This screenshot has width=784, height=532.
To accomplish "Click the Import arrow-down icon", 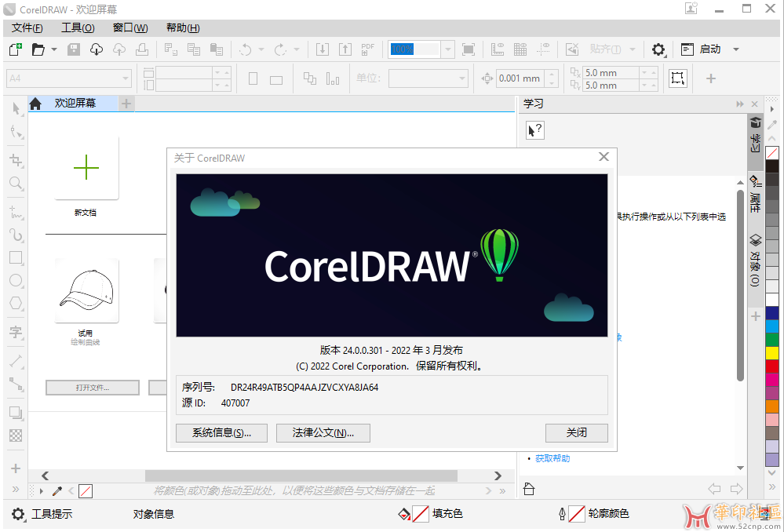I will [323, 49].
